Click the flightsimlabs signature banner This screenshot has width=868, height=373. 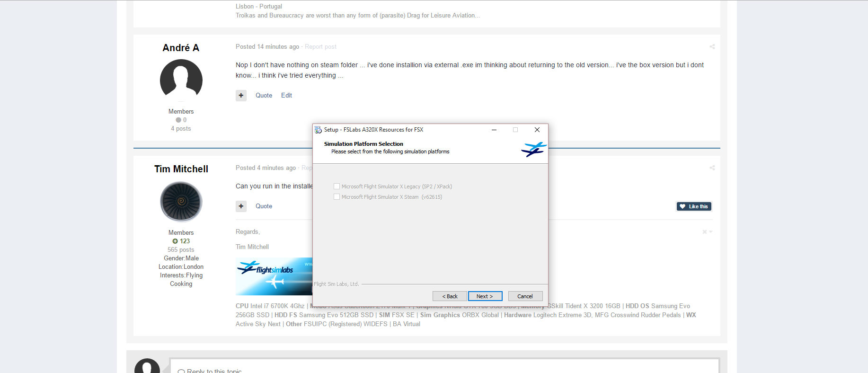274,276
